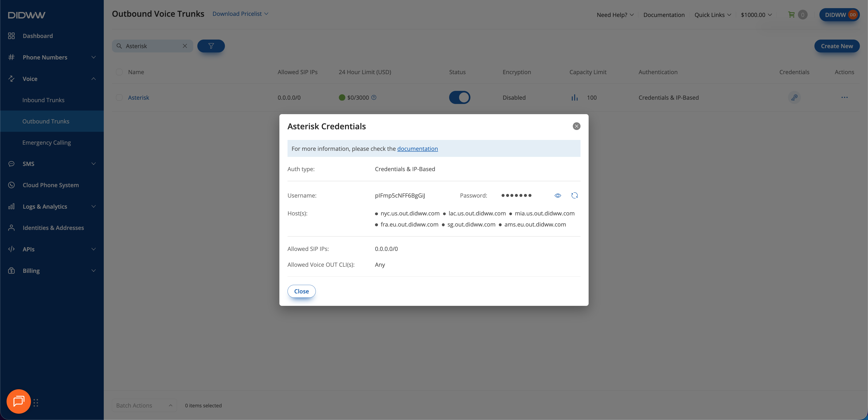Open the Batch Actions dropdown
The image size is (868, 420).
pos(144,406)
